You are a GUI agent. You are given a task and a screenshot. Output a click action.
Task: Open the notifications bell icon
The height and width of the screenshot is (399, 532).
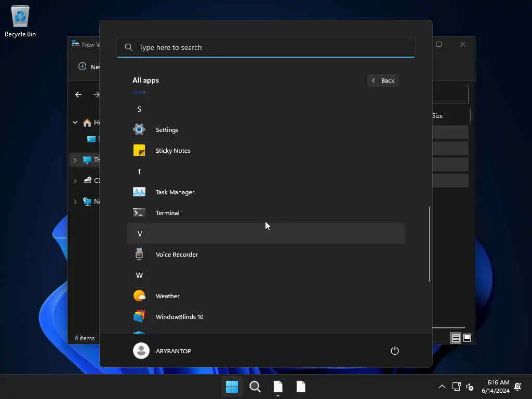click(518, 387)
